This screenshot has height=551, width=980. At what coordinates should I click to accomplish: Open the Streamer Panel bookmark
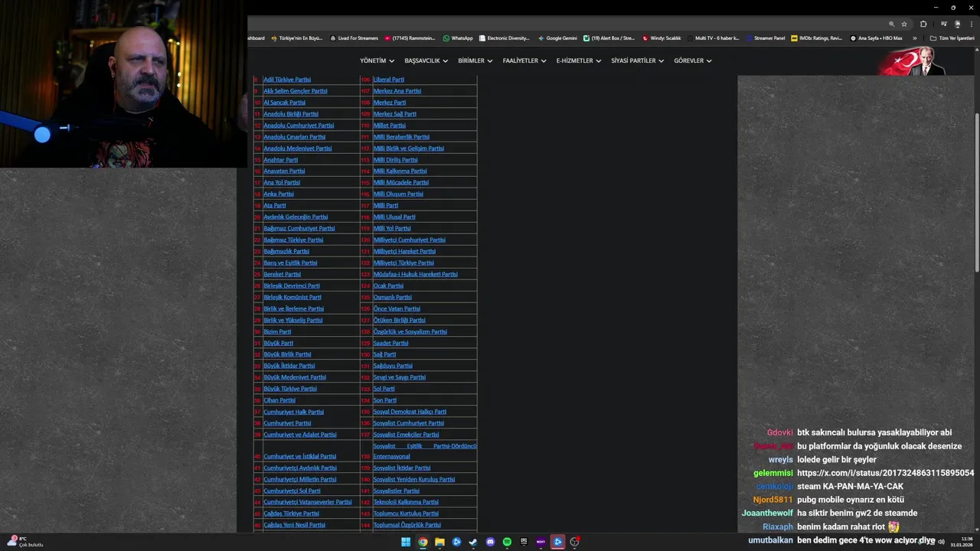pos(766,38)
